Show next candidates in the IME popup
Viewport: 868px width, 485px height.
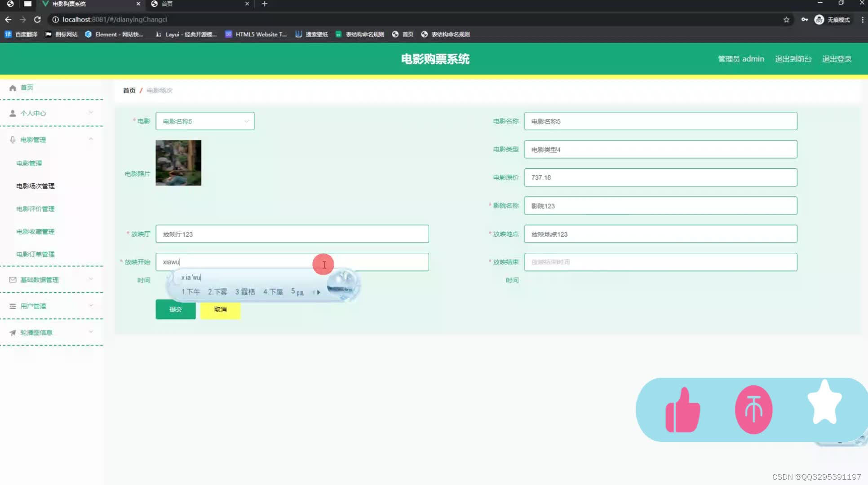(x=319, y=292)
